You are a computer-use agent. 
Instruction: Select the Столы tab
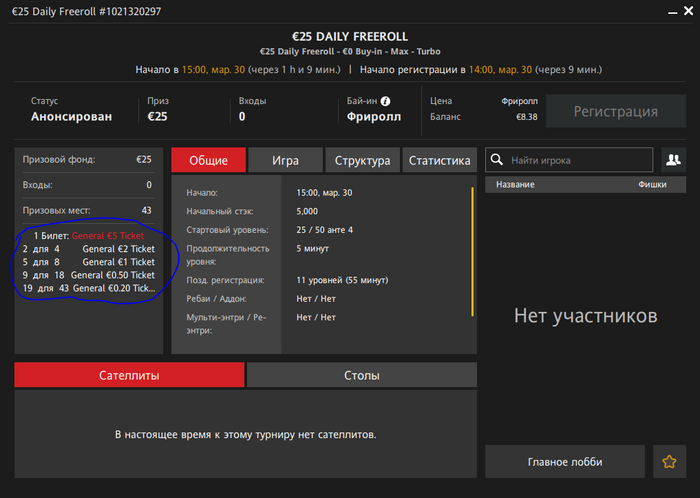(362, 375)
